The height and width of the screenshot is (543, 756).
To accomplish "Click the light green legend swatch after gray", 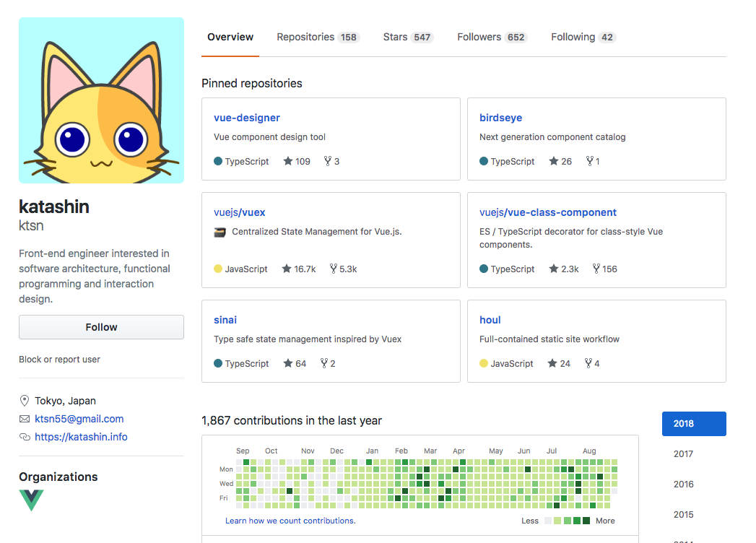I will coord(557,521).
